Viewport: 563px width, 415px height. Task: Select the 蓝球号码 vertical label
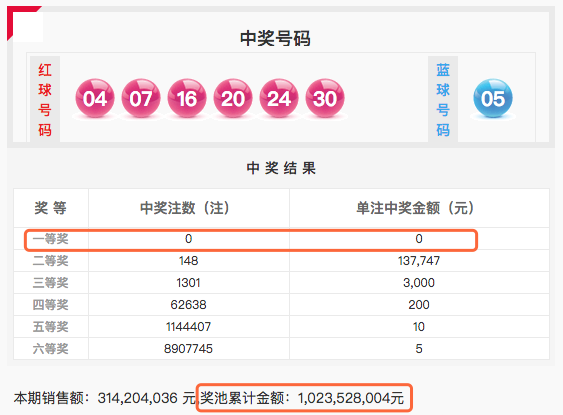coord(443,100)
